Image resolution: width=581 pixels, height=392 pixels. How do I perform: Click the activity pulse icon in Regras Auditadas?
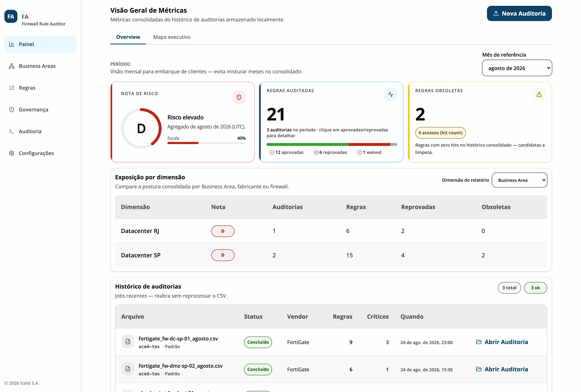click(391, 94)
